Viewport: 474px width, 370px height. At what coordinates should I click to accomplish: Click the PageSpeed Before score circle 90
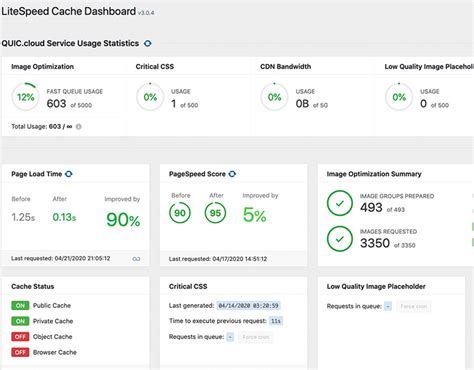(x=180, y=213)
